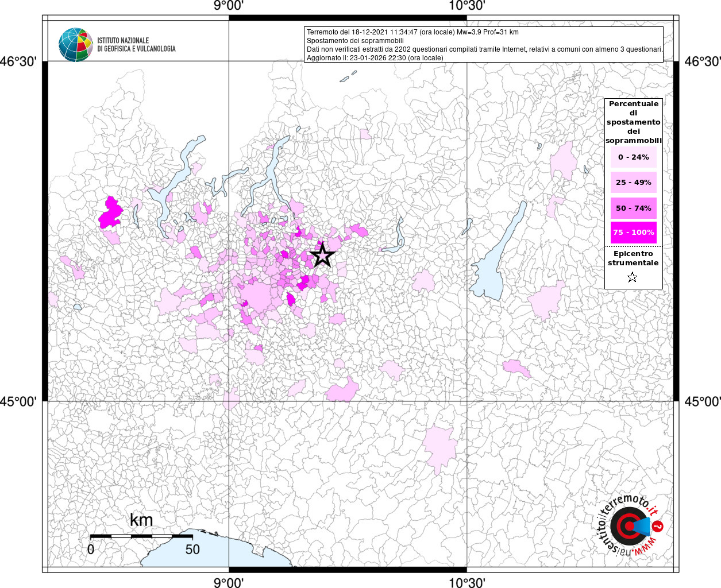
Task: Select the 50 - 74% legend swatch
Action: pyautogui.click(x=633, y=208)
